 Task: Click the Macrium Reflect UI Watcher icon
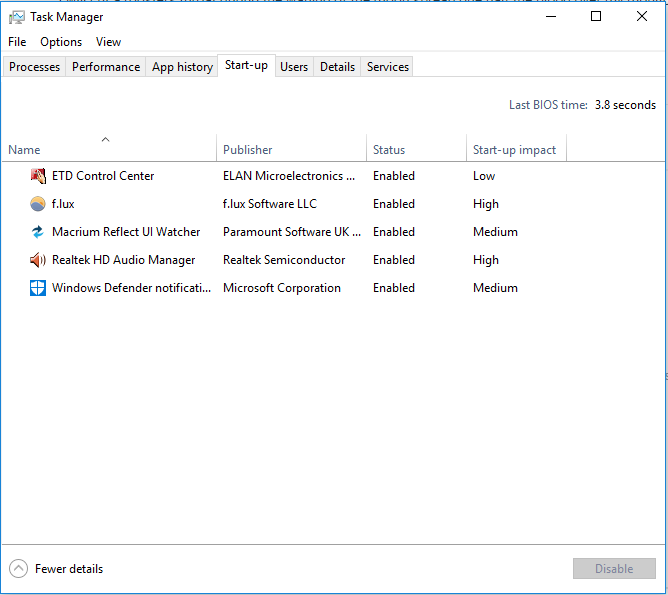coord(38,232)
